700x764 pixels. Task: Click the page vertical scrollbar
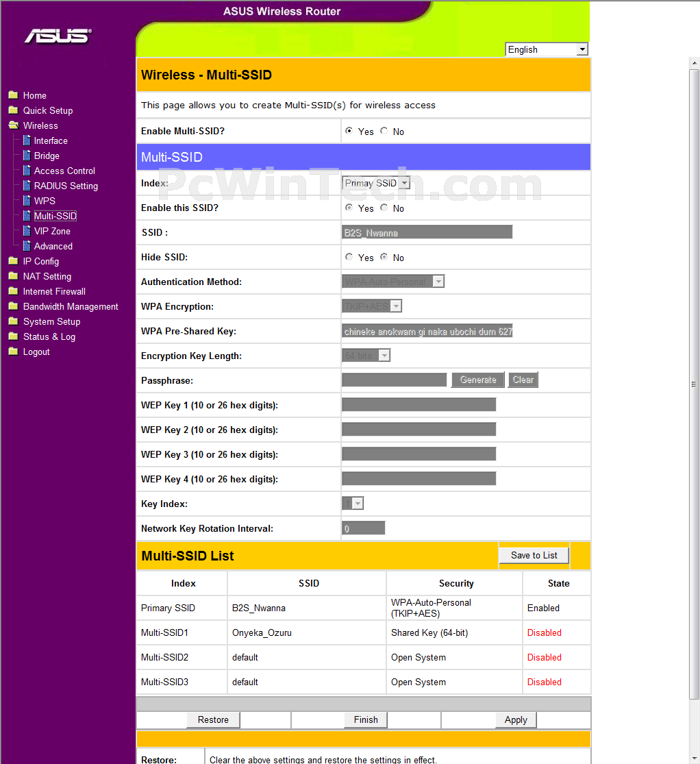click(694, 384)
